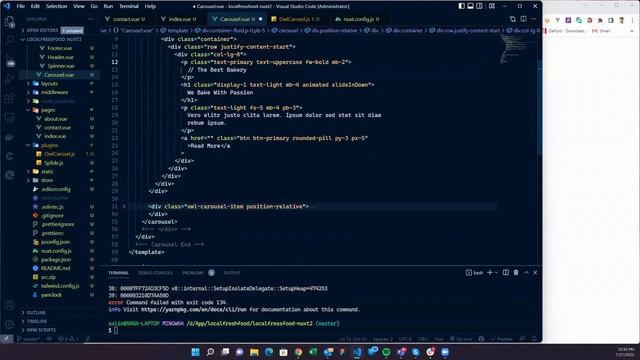Maximize the terminal panel with chevron up
Viewport: 640px width, 360px height.
tap(526, 272)
